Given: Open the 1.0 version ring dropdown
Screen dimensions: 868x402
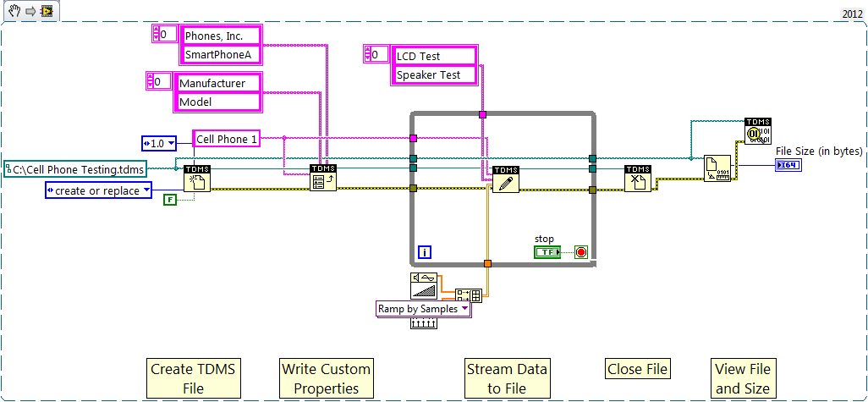Looking at the screenshot, I should point(172,144).
